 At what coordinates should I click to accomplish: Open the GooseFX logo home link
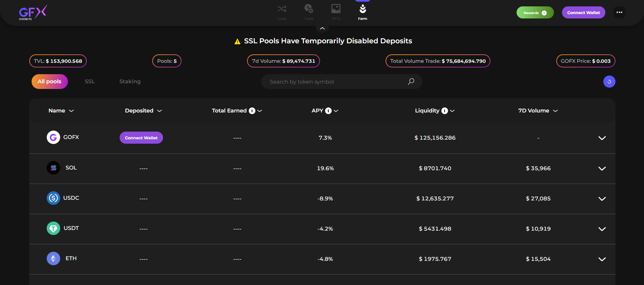click(x=33, y=13)
